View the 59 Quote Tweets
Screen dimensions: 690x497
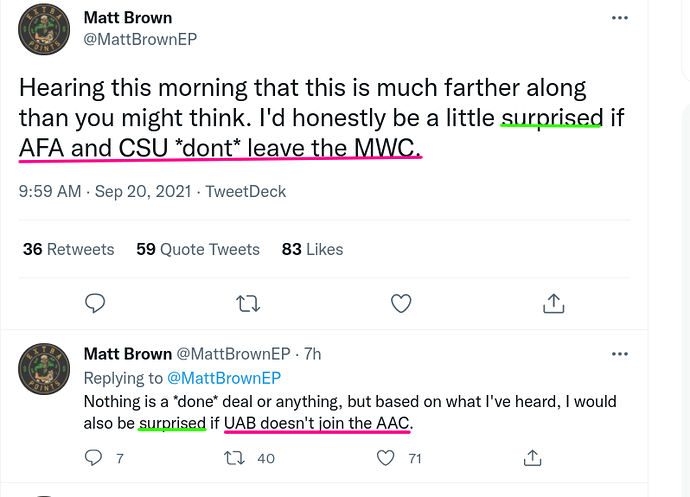point(198,249)
